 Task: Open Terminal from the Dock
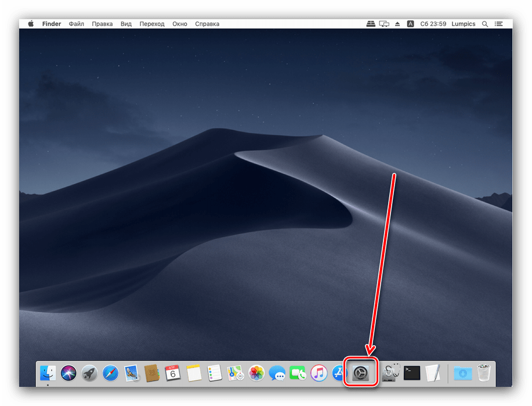[x=412, y=372]
